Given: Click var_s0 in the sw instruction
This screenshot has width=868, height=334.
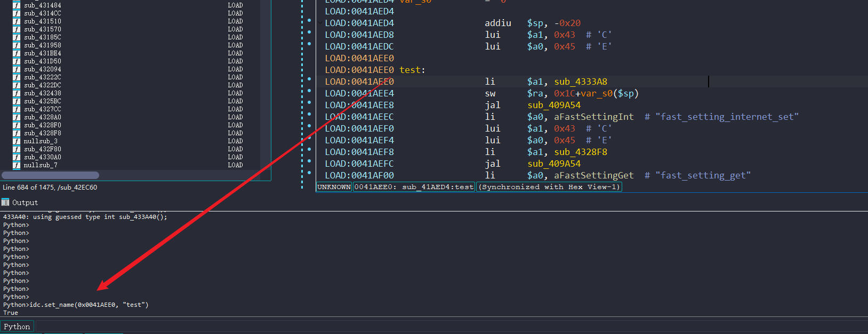Looking at the screenshot, I should coord(597,94).
